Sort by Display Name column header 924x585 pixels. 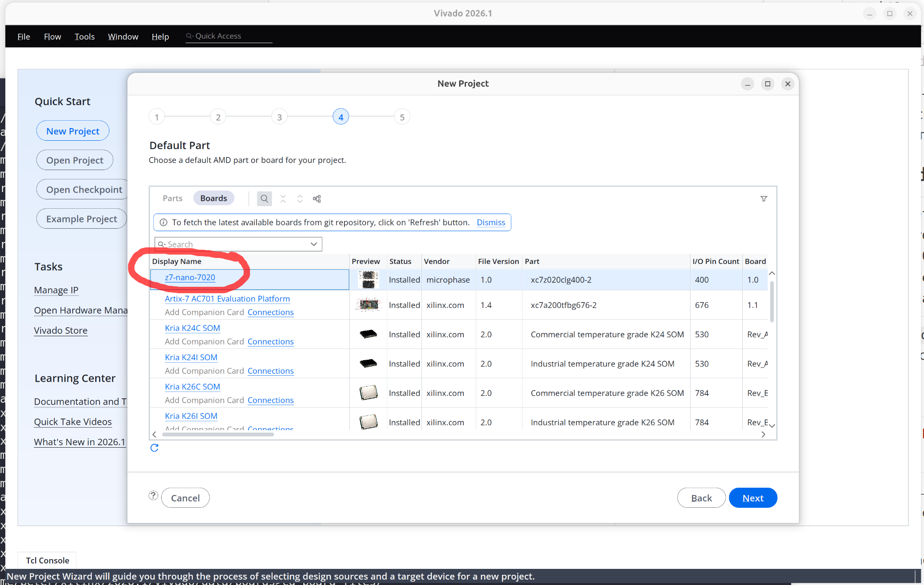[x=249, y=261]
